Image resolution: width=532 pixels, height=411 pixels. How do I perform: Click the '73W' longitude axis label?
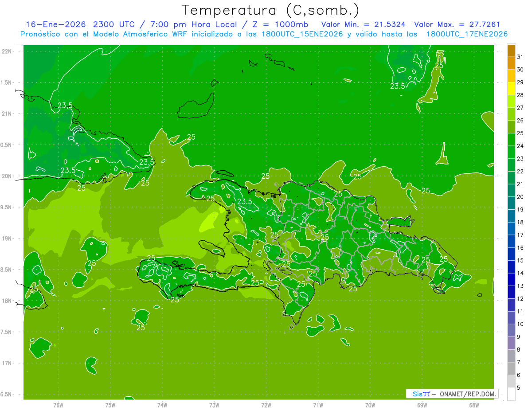pos(214,405)
